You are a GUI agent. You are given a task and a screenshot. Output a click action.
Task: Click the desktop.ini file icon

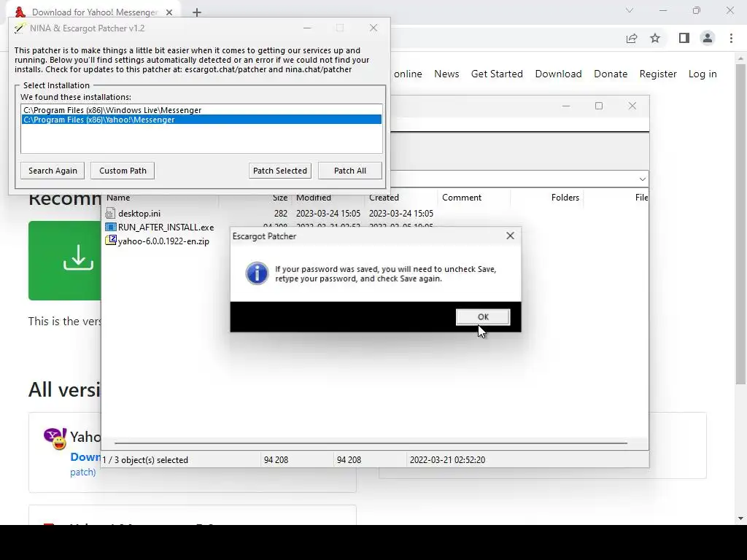(111, 214)
